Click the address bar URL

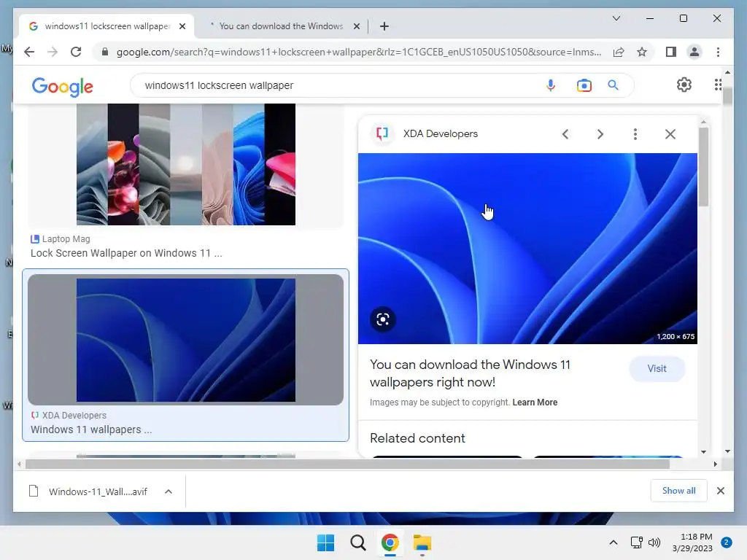click(x=358, y=52)
